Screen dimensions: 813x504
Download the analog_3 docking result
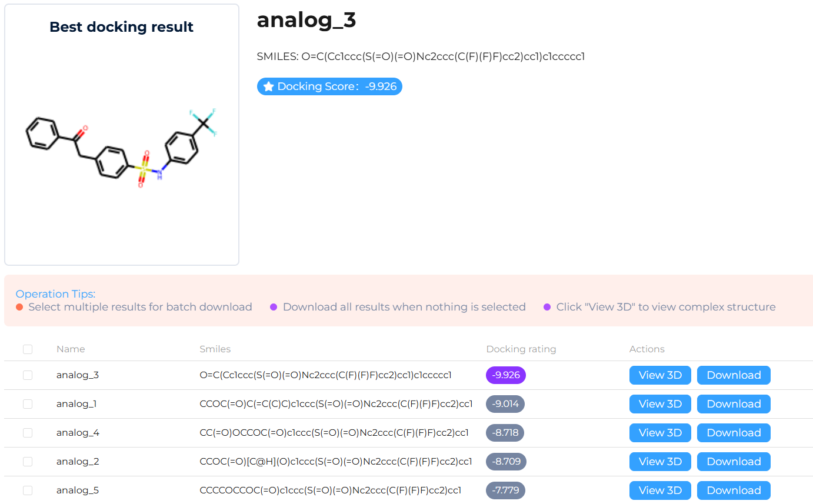(734, 375)
